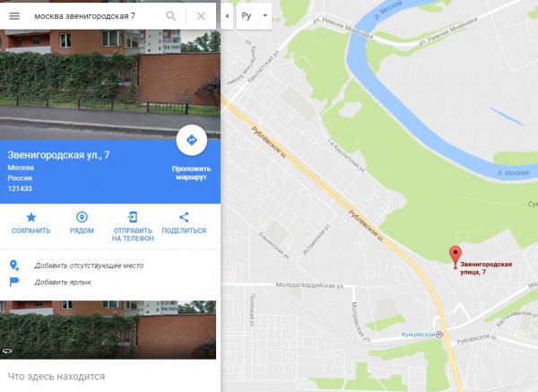Click Добавить отсутствующее место link
This screenshot has height=392, width=538.
coord(89,266)
